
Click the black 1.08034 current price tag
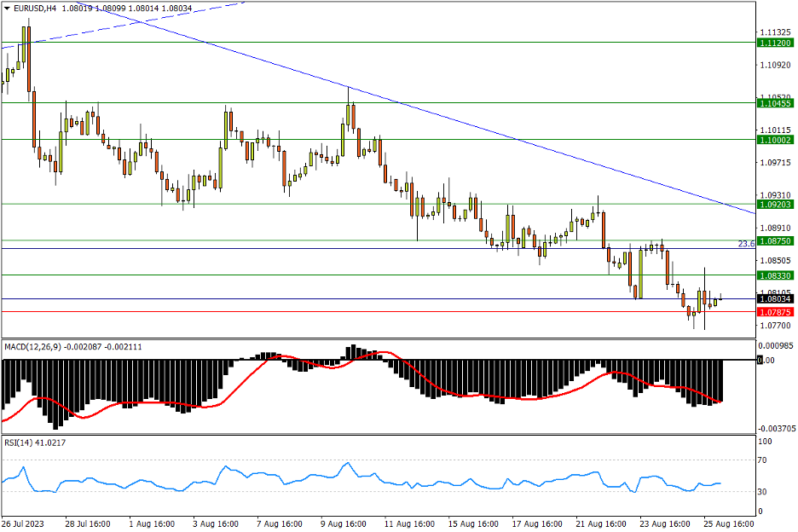click(x=775, y=298)
